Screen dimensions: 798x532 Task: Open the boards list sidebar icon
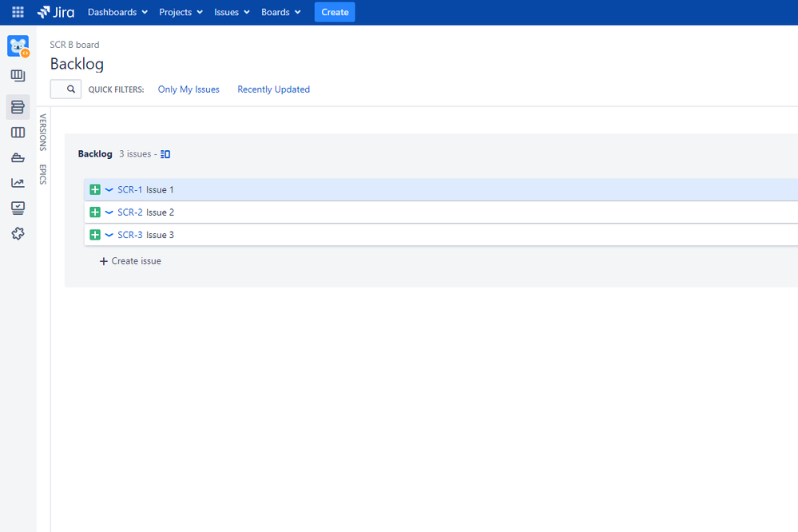pos(18,76)
